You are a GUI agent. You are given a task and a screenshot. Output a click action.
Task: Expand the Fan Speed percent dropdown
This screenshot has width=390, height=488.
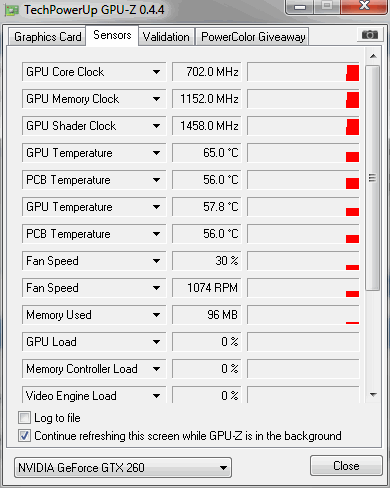point(156,261)
